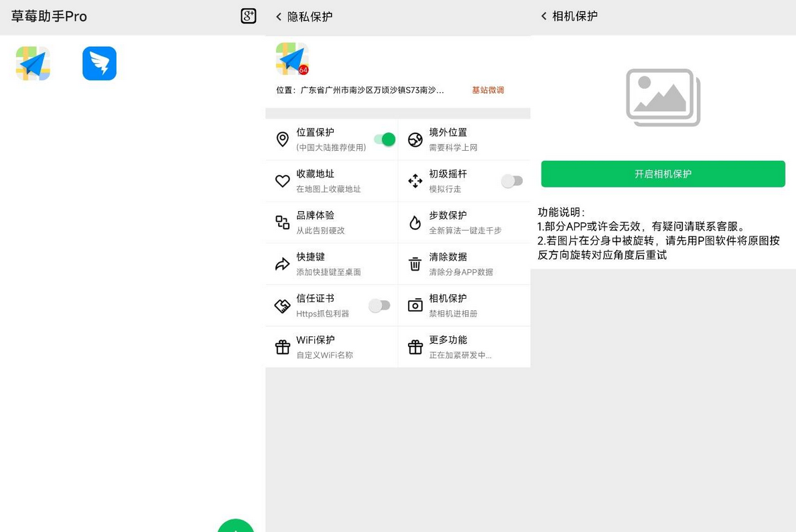This screenshot has width=796, height=532.
Task: Tap the green floating action button
Action: pos(235,529)
